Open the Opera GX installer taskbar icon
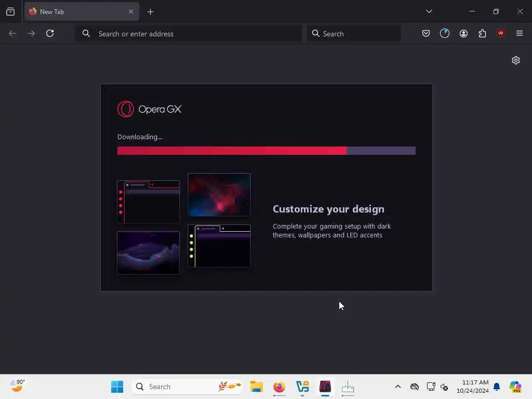Image resolution: width=532 pixels, height=399 pixels. click(x=325, y=387)
